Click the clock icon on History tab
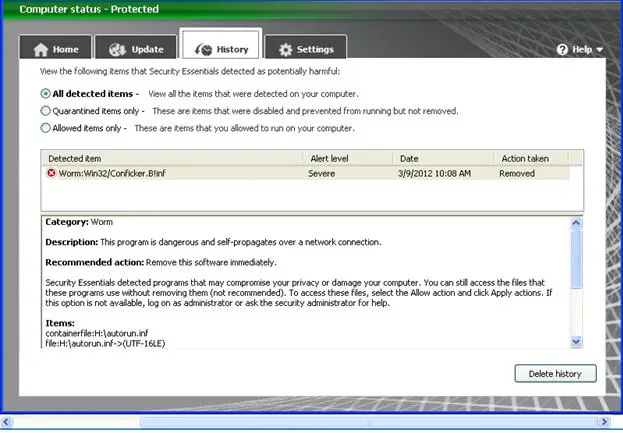This screenshot has width=623, height=433. click(203, 50)
